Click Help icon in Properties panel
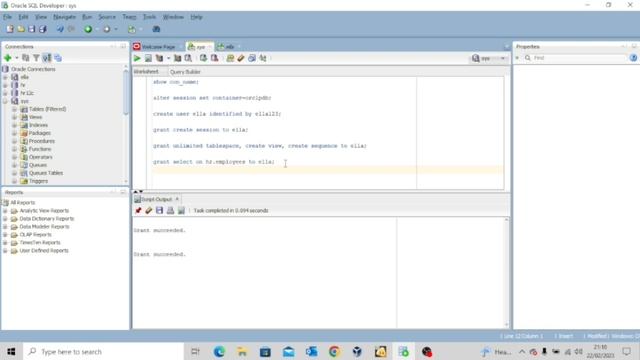640x360 pixels. click(633, 58)
